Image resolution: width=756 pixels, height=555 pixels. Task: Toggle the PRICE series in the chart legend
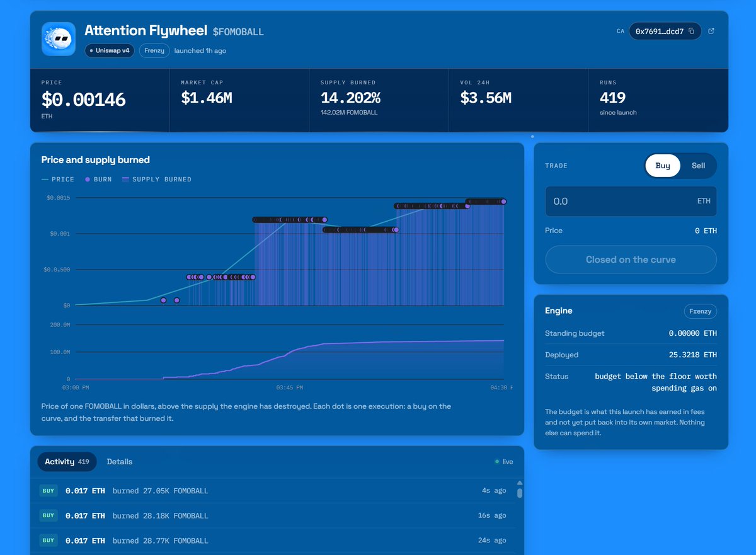[x=58, y=180]
